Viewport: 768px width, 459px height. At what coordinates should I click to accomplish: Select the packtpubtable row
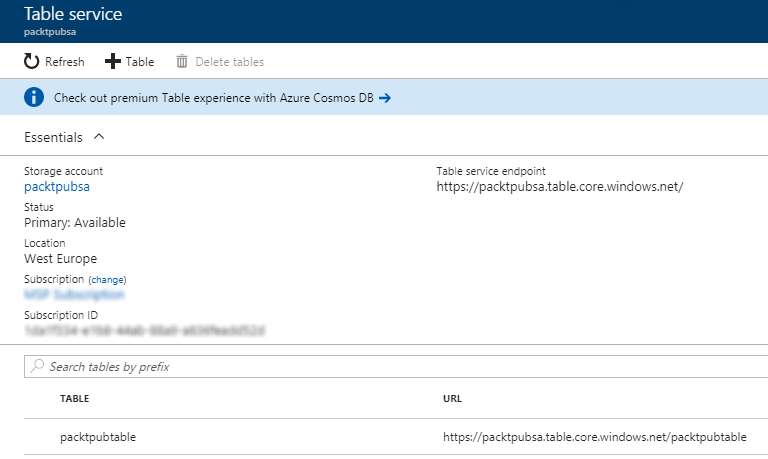(98, 437)
